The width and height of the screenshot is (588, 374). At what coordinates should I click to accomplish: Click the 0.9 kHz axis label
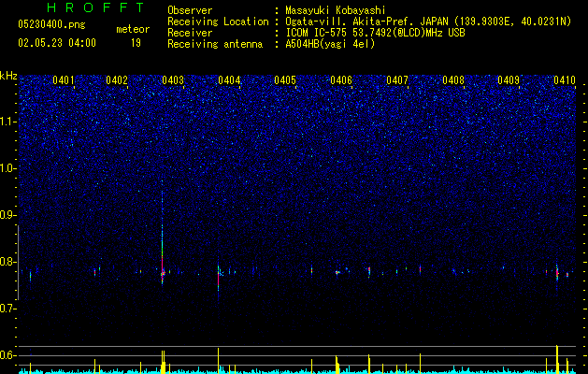pos(8,215)
